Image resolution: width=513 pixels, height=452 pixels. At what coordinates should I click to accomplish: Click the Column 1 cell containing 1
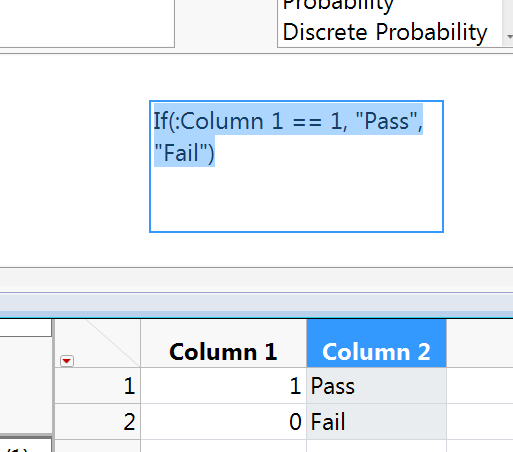223,386
